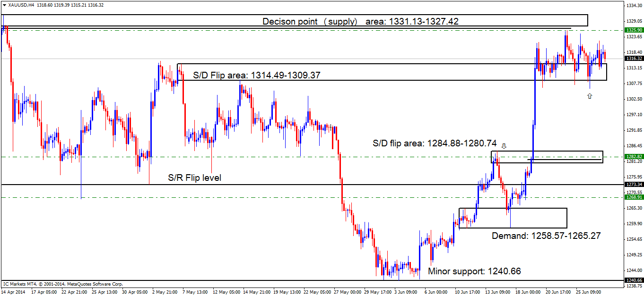
Task: Click the S/R Flip level label
Action: [195, 178]
